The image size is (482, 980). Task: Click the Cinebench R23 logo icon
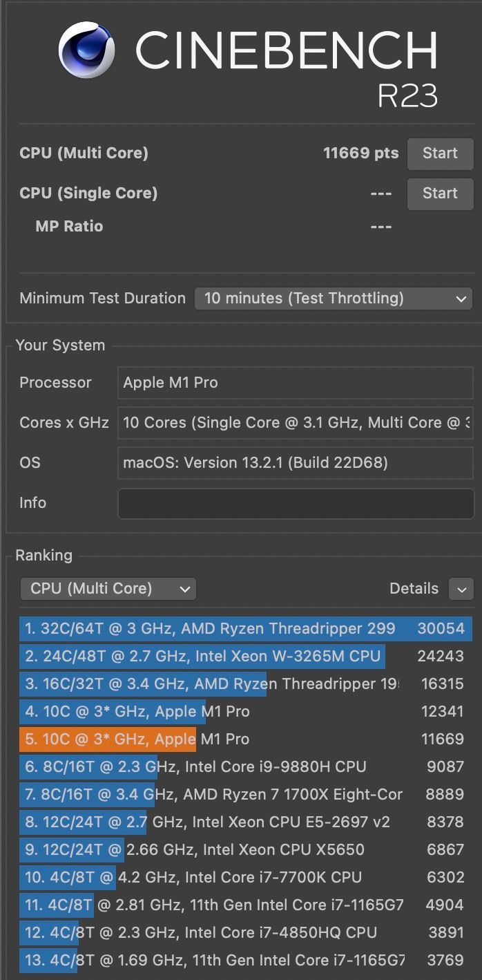pos(88,52)
